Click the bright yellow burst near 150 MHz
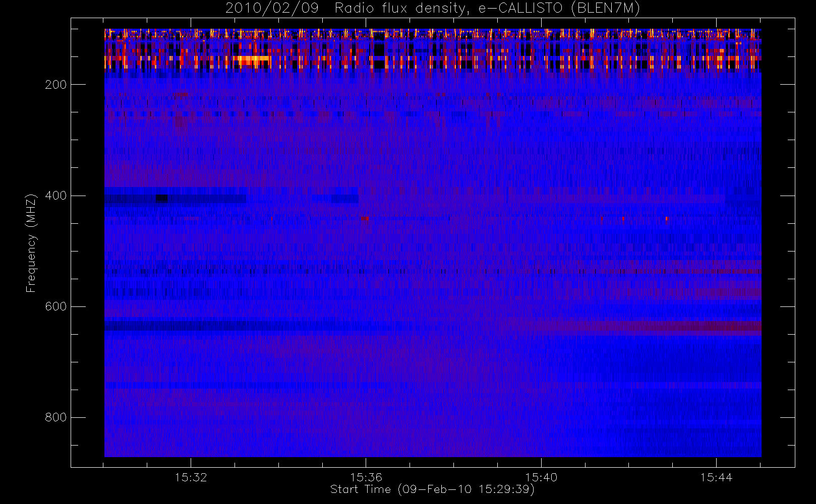The height and width of the screenshot is (504, 816). 253,61
